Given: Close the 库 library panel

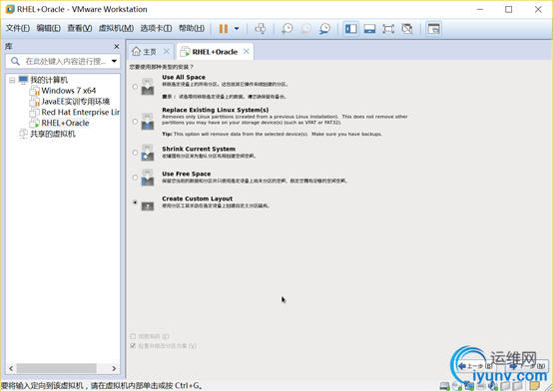Looking at the screenshot, I should [x=117, y=47].
